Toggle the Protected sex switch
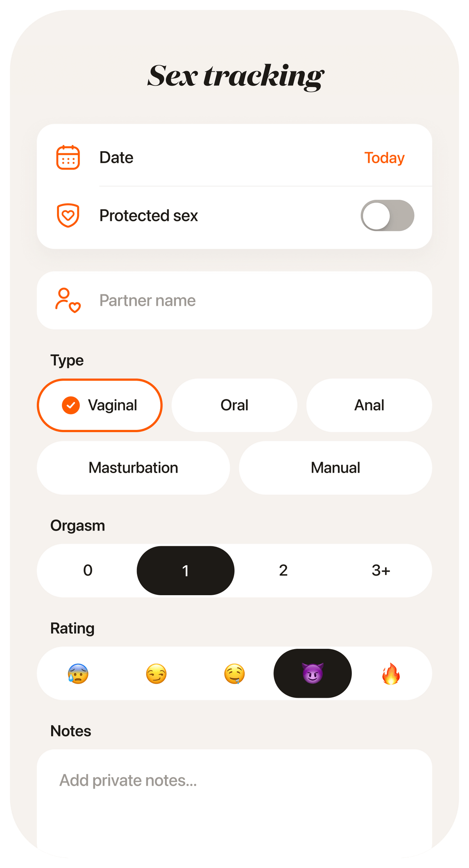This screenshot has height=868, width=469. 387,215
